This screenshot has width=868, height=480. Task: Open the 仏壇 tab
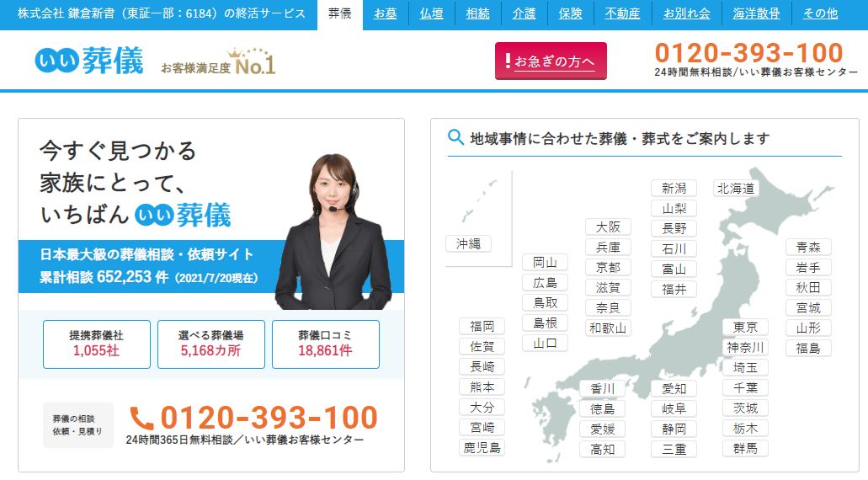(431, 13)
